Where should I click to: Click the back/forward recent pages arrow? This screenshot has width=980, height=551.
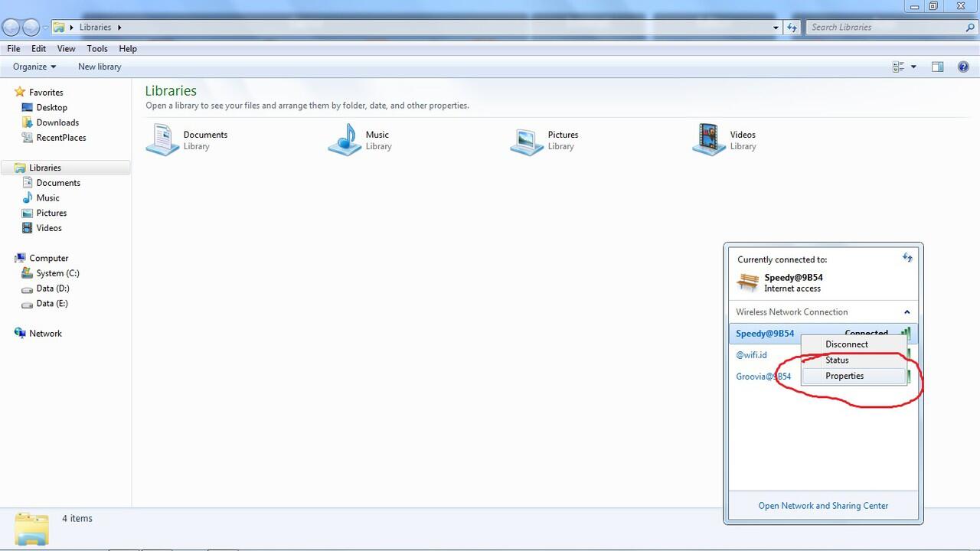tap(46, 28)
